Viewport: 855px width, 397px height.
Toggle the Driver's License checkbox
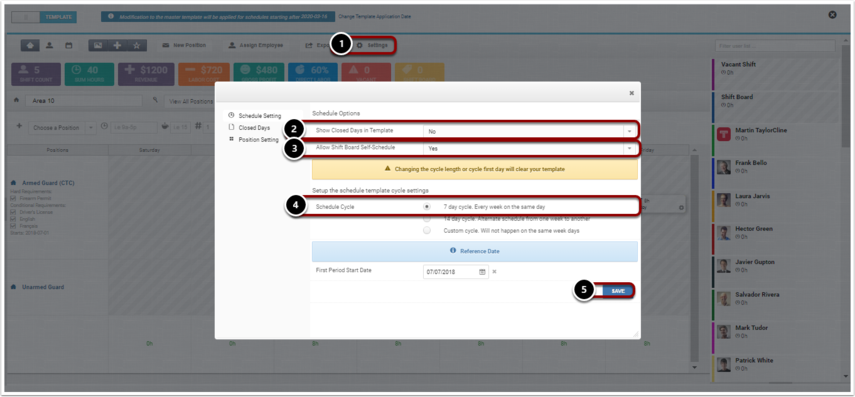pos(14,212)
